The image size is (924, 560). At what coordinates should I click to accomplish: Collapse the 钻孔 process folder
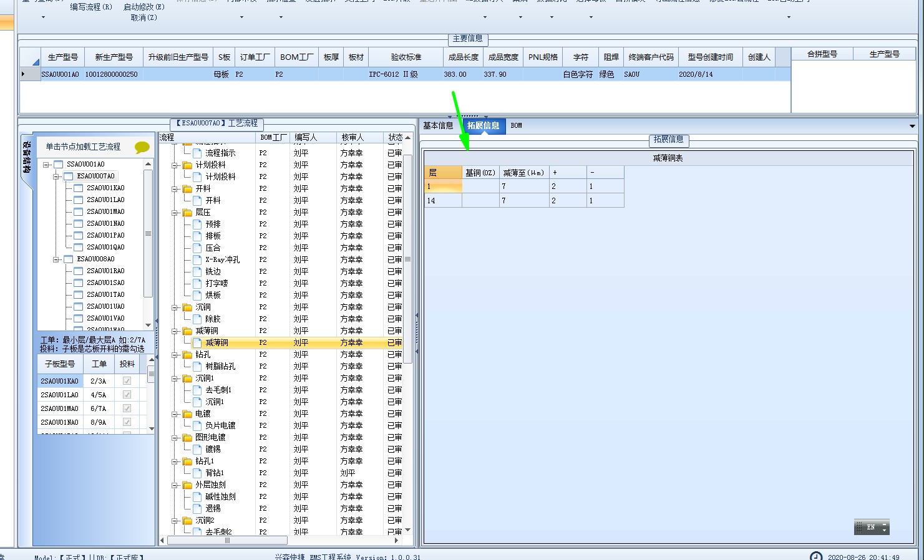[x=175, y=355]
